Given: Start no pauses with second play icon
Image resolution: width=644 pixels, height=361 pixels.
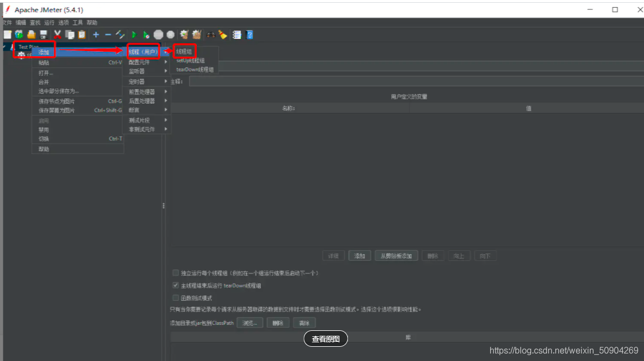Looking at the screenshot, I should pos(146,35).
